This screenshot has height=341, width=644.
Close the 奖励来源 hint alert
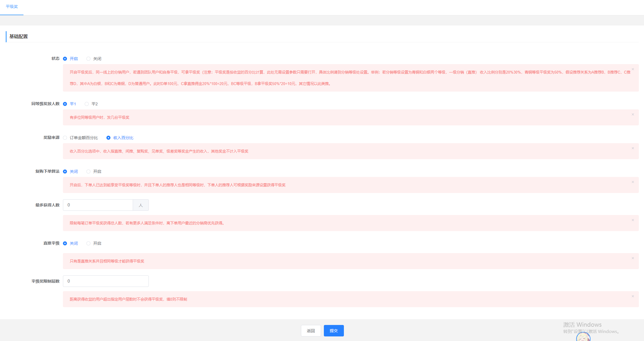click(633, 148)
